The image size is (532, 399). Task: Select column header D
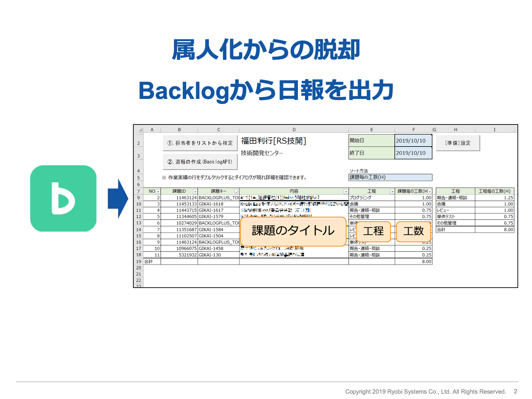(x=294, y=129)
